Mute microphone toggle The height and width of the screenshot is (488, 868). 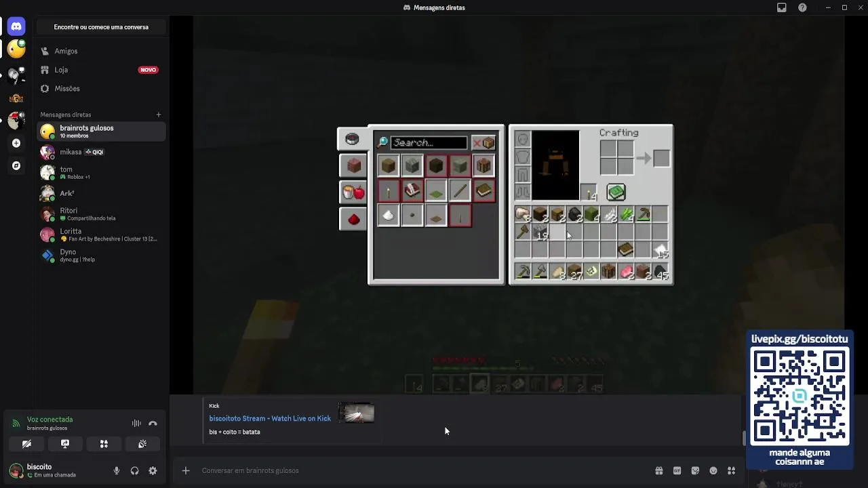click(x=117, y=470)
